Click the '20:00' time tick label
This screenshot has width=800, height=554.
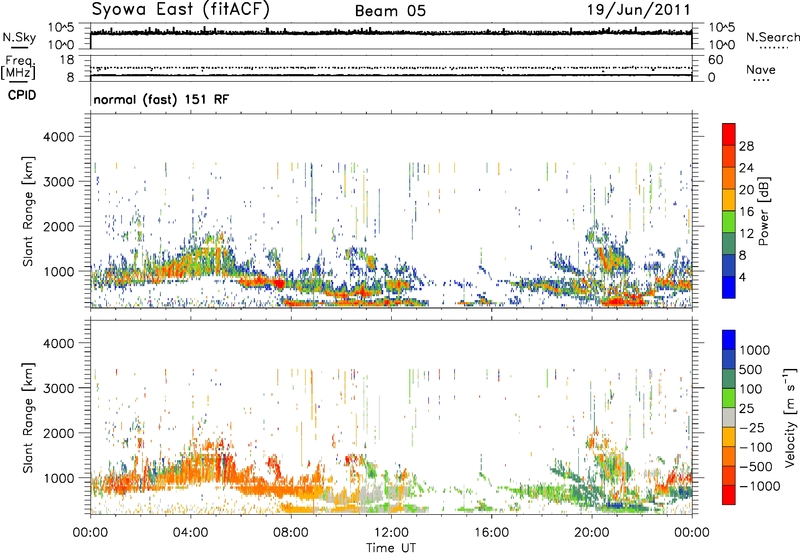point(591,533)
